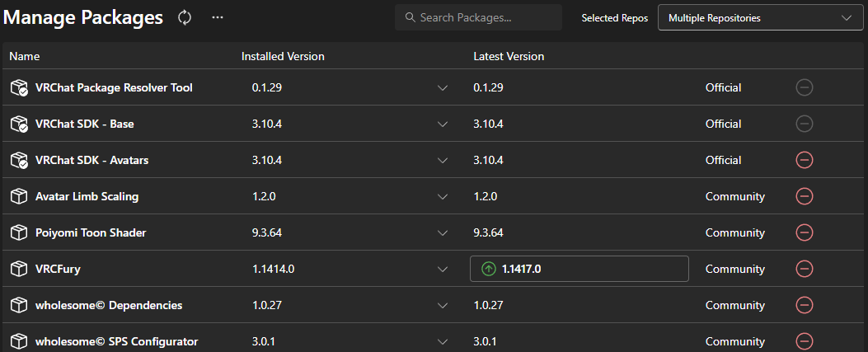Remove the Avatar Limb Scaling package
Screen dimensions: 868x352
(805, 196)
